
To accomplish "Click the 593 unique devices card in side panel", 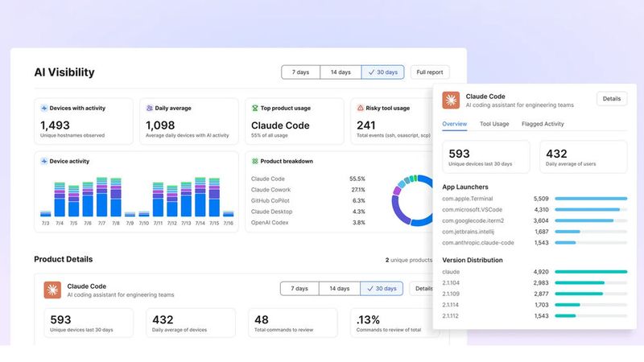I will pyautogui.click(x=486, y=157).
